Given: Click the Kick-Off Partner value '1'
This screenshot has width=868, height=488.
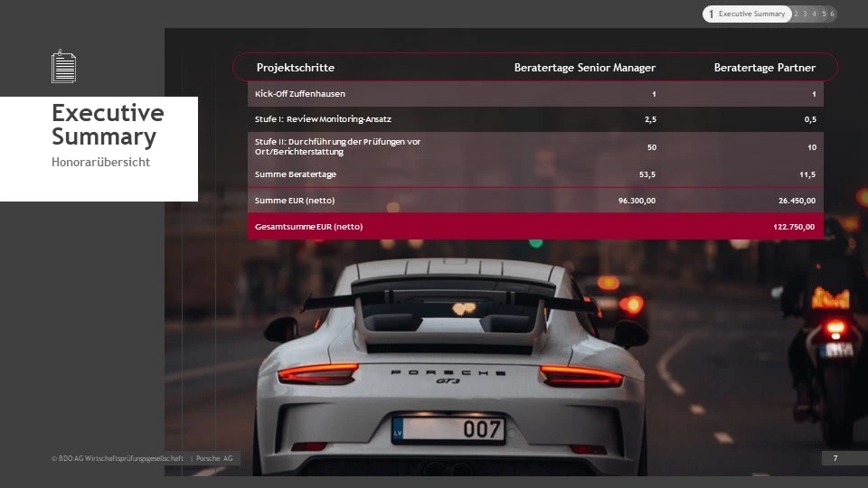Looking at the screenshot, I should 814,94.
